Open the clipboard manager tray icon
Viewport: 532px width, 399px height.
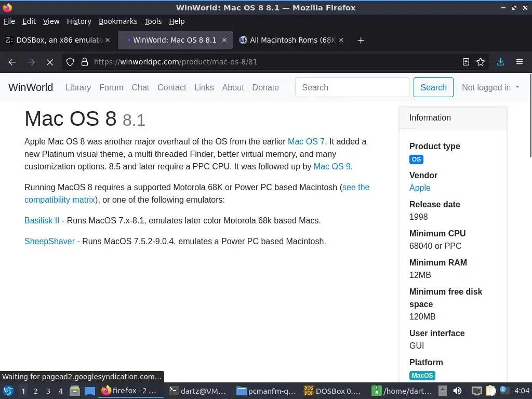490,391
